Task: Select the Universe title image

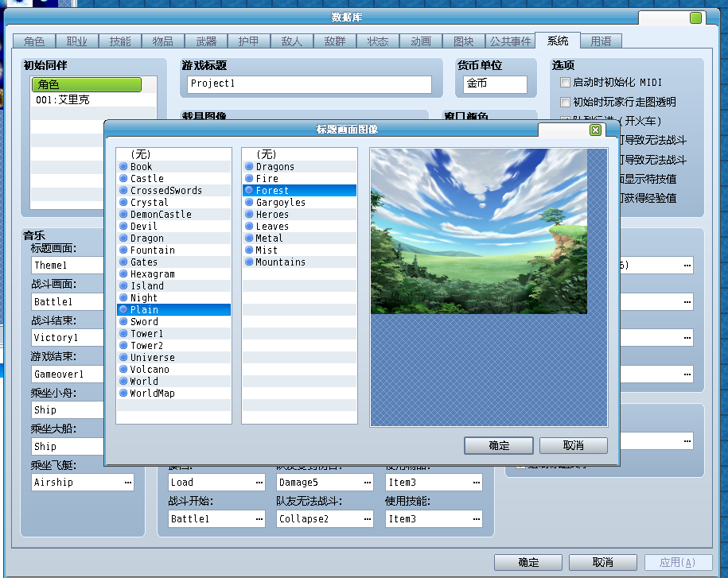Action: pos(173,358)
